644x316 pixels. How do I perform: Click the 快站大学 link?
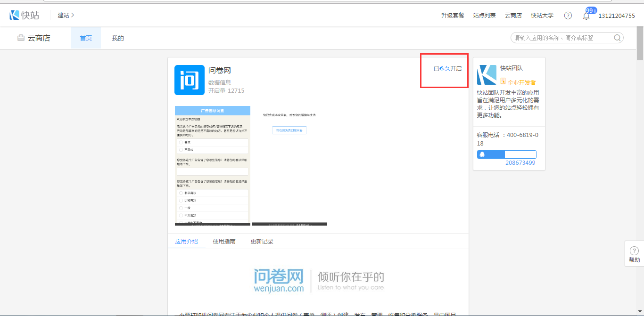pos(542,16)
